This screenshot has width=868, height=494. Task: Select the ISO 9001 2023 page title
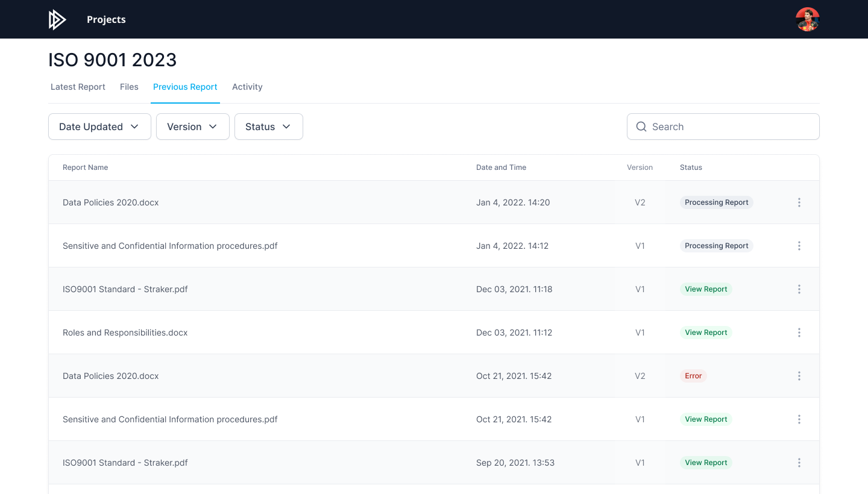click(113, 60)
